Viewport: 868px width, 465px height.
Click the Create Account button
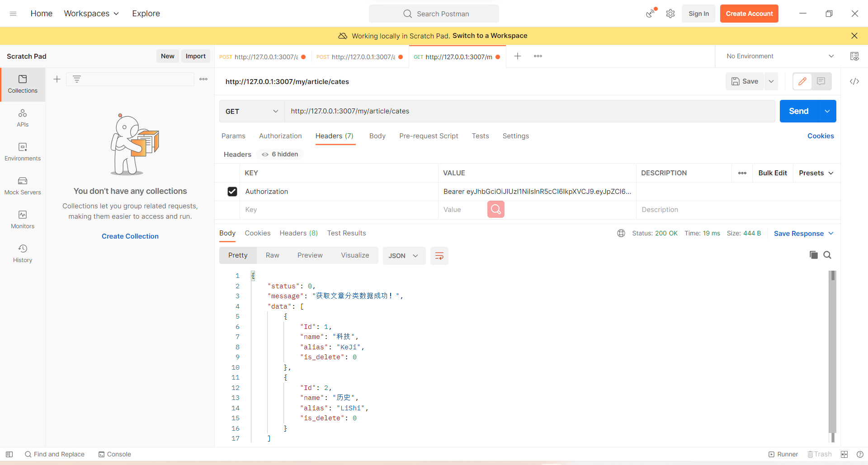click(749, 14)
